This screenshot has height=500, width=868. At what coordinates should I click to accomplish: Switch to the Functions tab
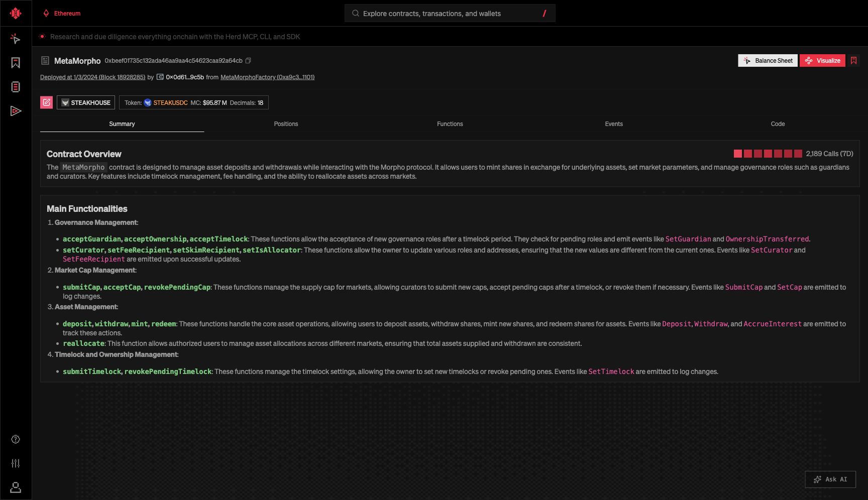point(450,124)
